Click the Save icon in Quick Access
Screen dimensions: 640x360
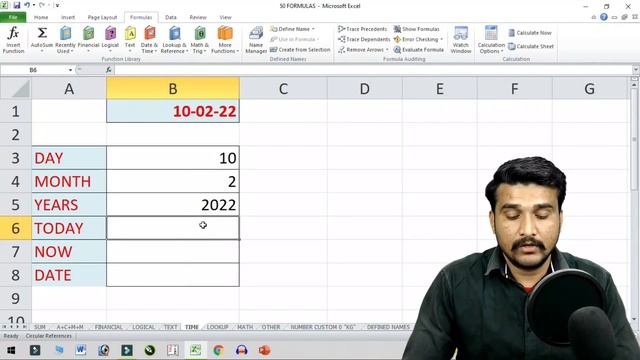click(17, 5)
